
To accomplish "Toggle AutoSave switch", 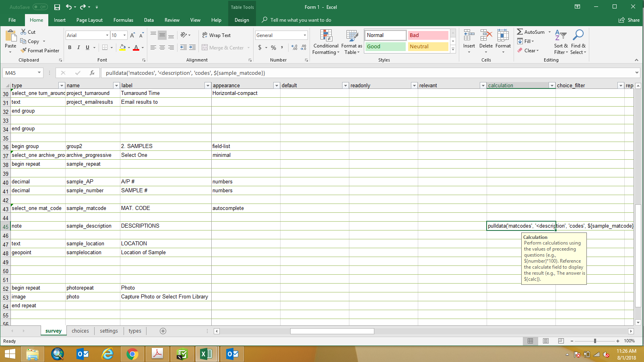I will [x=40, y=7].
